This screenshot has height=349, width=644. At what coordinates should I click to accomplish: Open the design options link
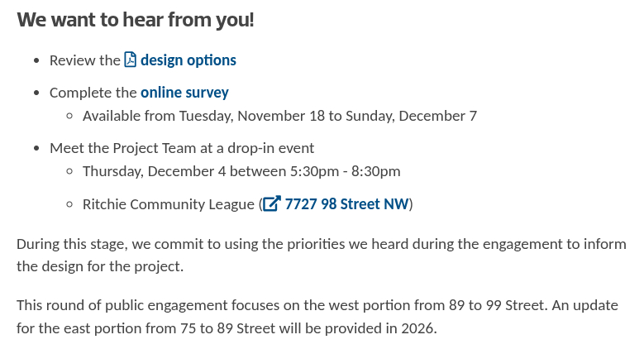pyautogui.click(x=188, y=60)
